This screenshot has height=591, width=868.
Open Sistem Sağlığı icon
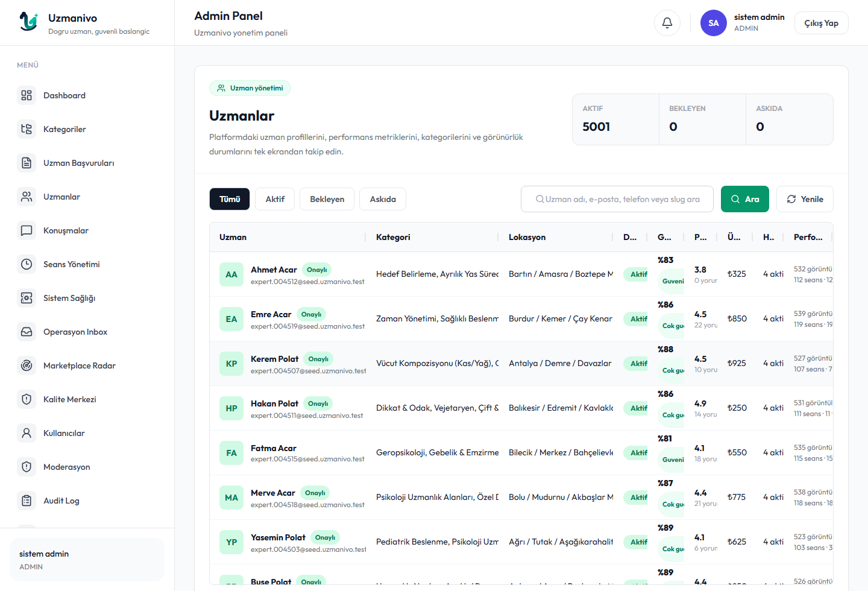[x=27, y=298]
